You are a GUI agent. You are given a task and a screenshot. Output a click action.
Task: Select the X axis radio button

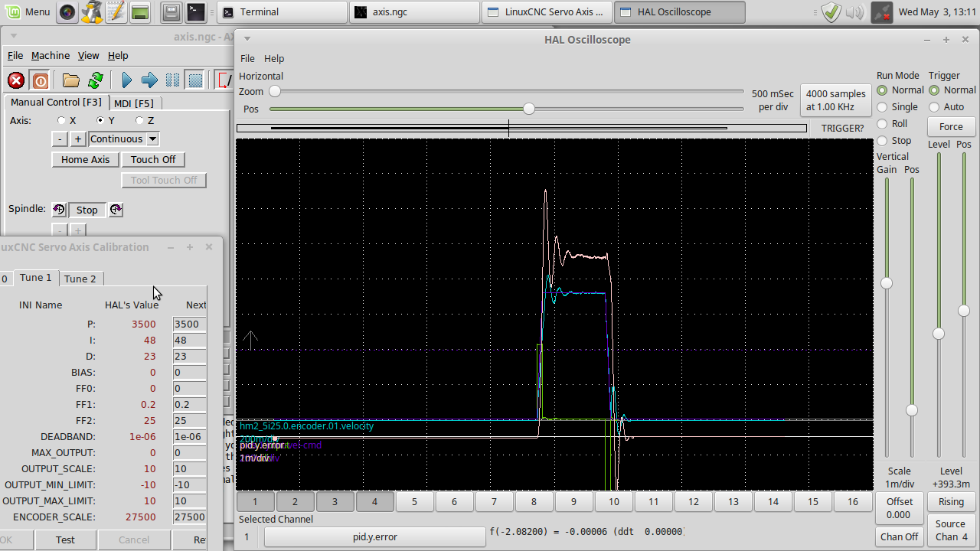[61, 120]
